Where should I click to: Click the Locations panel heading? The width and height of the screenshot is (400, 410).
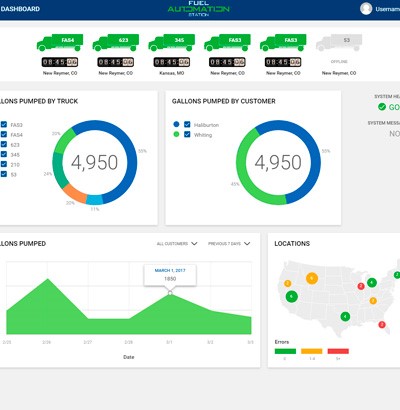[292, 244]
